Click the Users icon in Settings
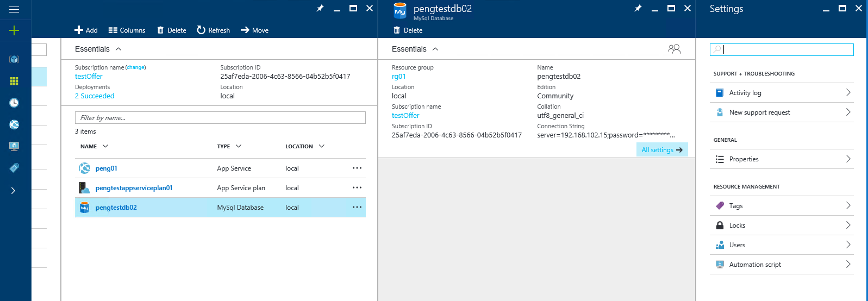 click(x=720, y=245)
